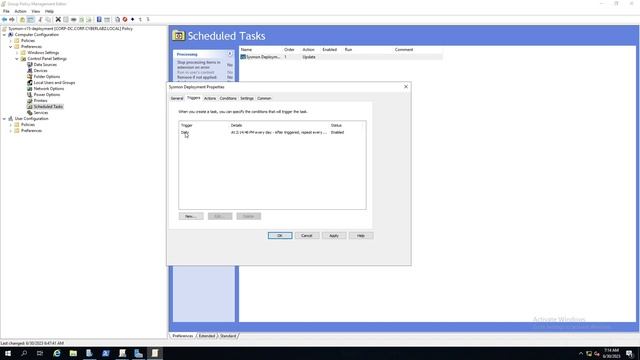This screenshot has width=640, height=360.
Task: Select the Sysmon deployment policy root node
Action: click(70, 29)
